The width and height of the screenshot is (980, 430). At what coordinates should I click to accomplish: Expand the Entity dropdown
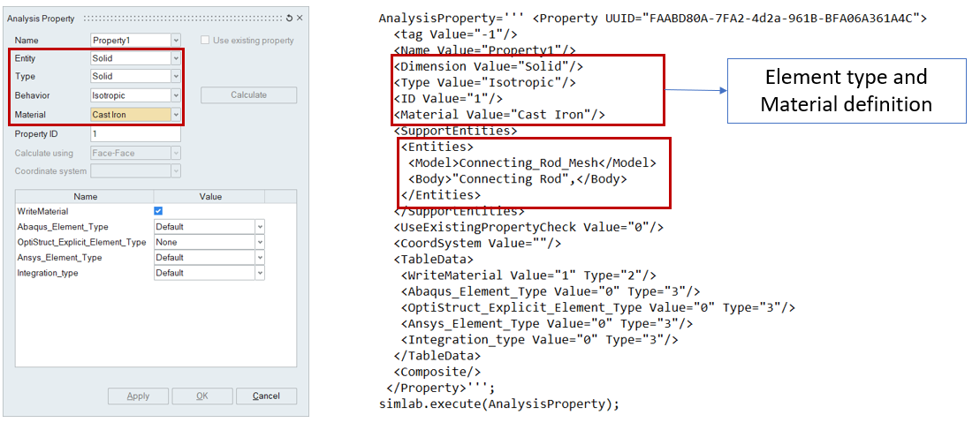pyautogui.click(x=176, y=58)
